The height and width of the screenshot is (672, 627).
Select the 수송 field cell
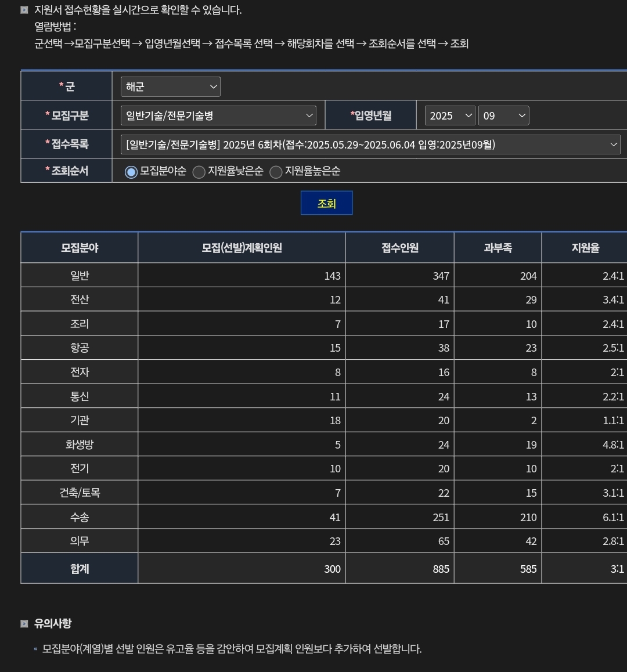pyautogui.click(x=80, y=517)
